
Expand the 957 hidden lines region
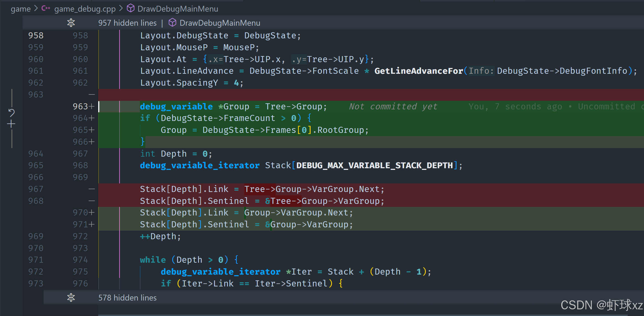click(127, 23)
